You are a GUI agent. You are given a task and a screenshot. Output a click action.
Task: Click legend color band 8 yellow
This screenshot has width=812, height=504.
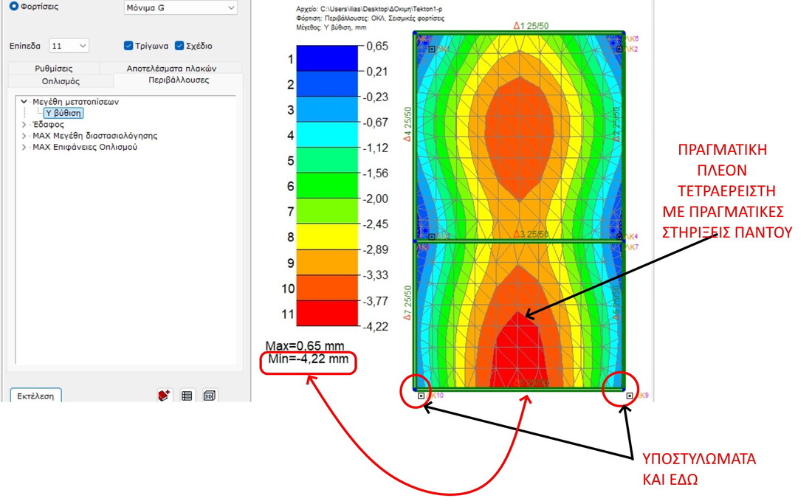pyautogui.click(x=327, y=236)
